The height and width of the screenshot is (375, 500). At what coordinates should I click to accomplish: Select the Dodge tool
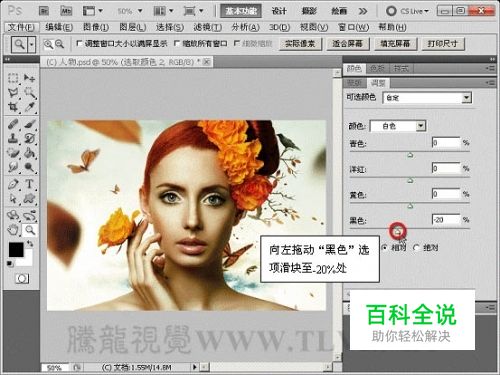pos(30,167)
